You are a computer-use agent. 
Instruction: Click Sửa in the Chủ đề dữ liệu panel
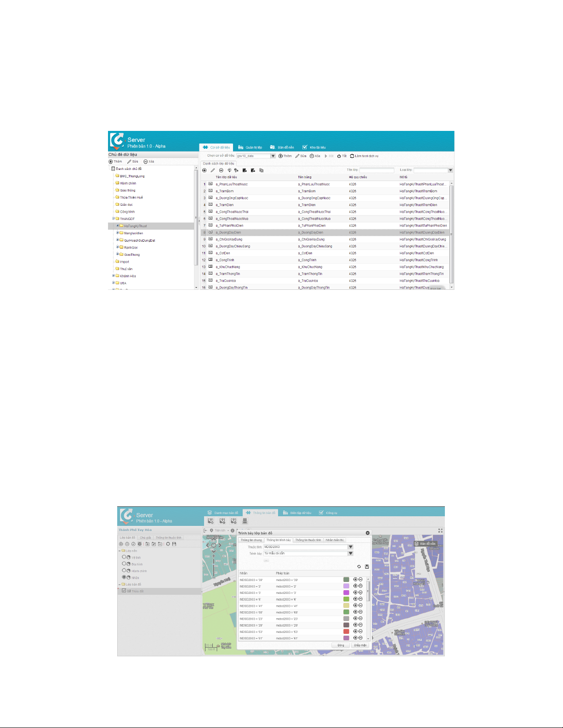133,162
